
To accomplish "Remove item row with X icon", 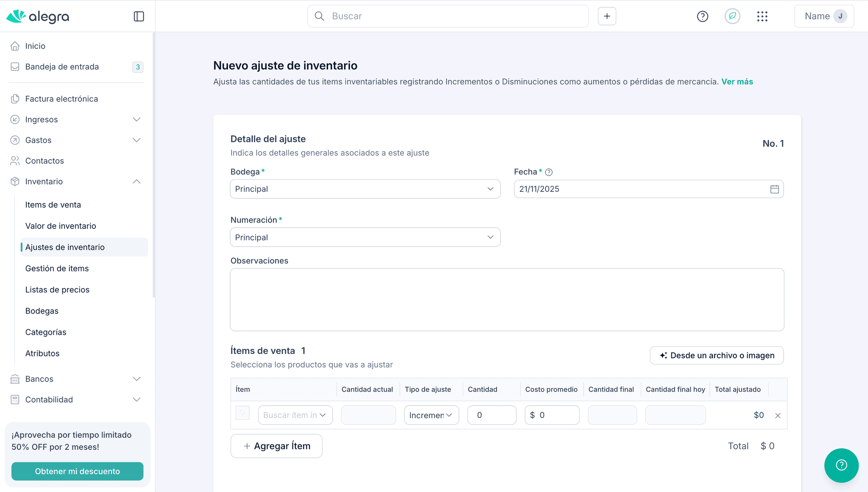I will tap(778, 416).
